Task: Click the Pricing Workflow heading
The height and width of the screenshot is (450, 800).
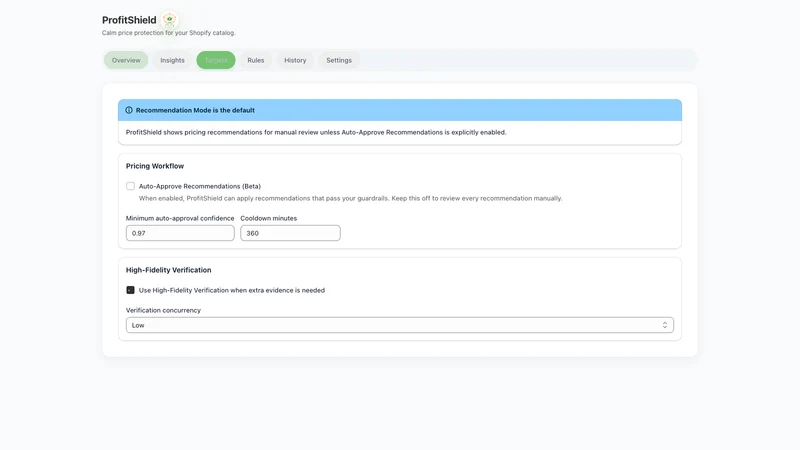Action: pyautogui.click(x=155, y=166)
